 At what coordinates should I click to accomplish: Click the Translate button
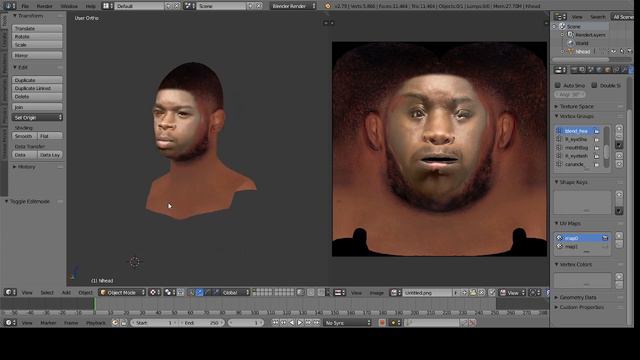pos(37,29)
